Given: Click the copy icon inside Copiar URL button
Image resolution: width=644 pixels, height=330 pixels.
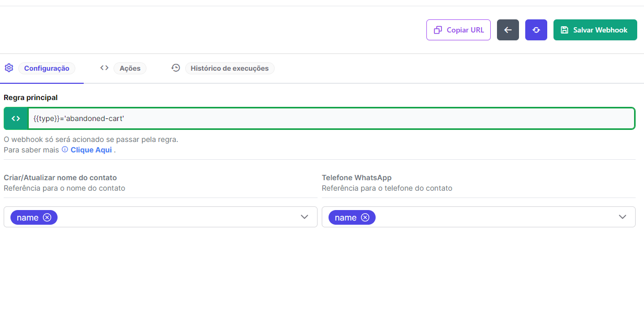Looking at the screenshot, I should point(437,30).
